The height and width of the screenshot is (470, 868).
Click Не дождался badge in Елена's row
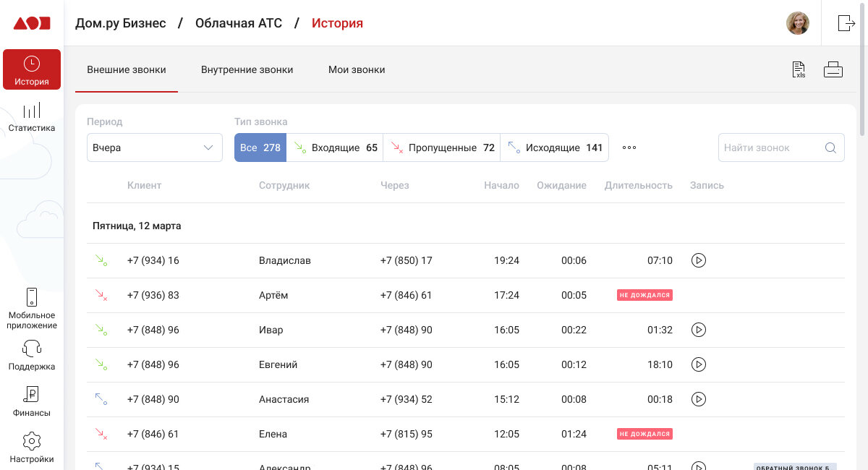[644, 434]
